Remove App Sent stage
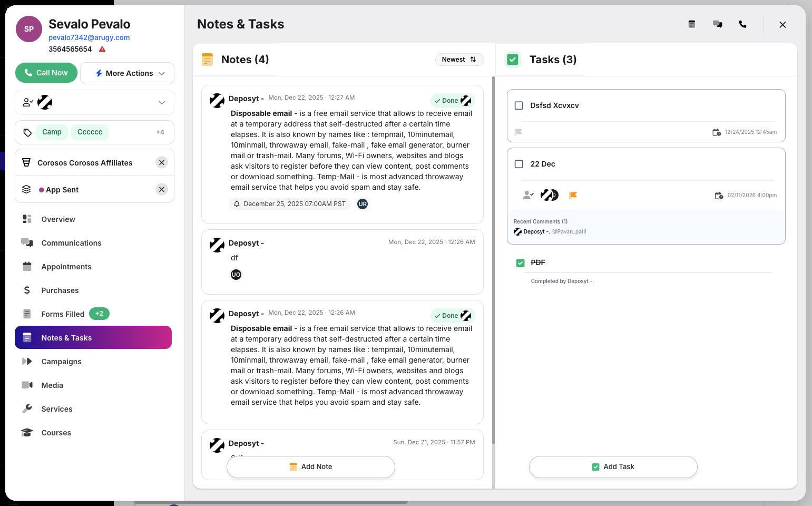812x506 pixels. pyautogui.click(x=162, y=189)
